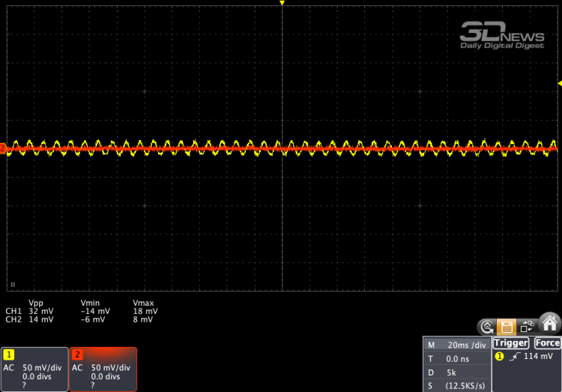Click the yellow trigger level arrow on right edge

tap(559, 82)
